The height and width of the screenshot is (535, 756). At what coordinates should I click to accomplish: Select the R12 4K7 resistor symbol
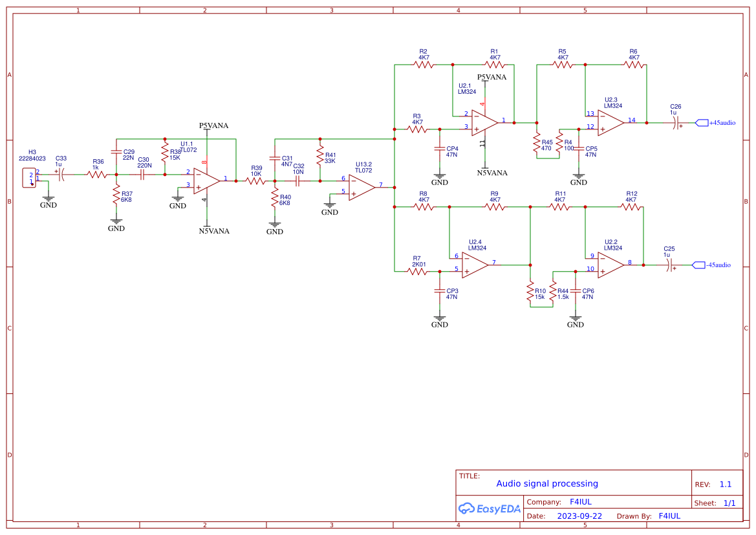(x=631, y=207)
